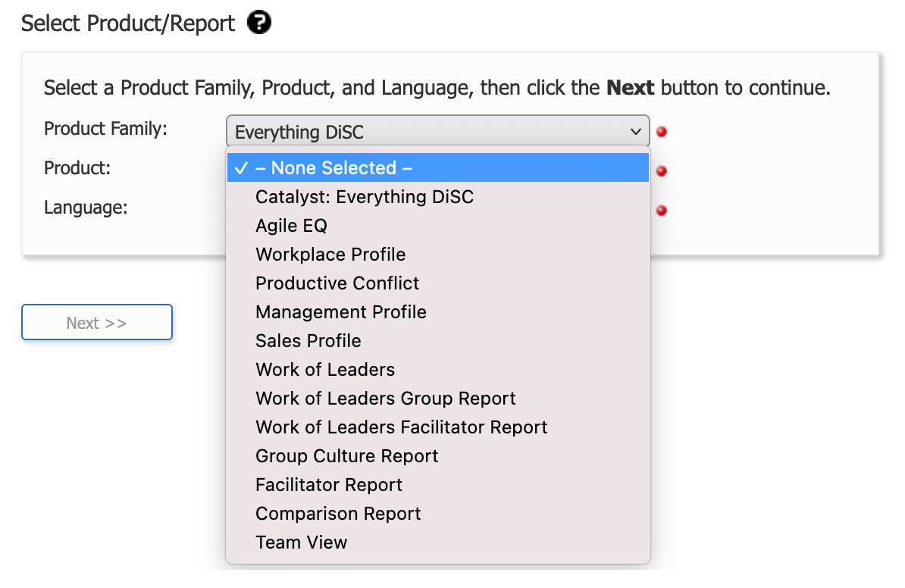Screen dimensions: 905x588
Task: Click the red required dot beside Language
Action: point(662,211)
